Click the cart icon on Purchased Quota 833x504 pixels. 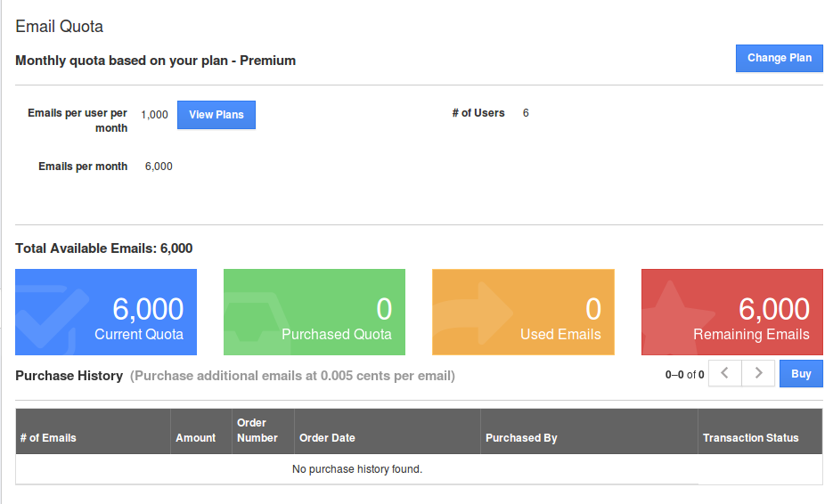(255, 318)
